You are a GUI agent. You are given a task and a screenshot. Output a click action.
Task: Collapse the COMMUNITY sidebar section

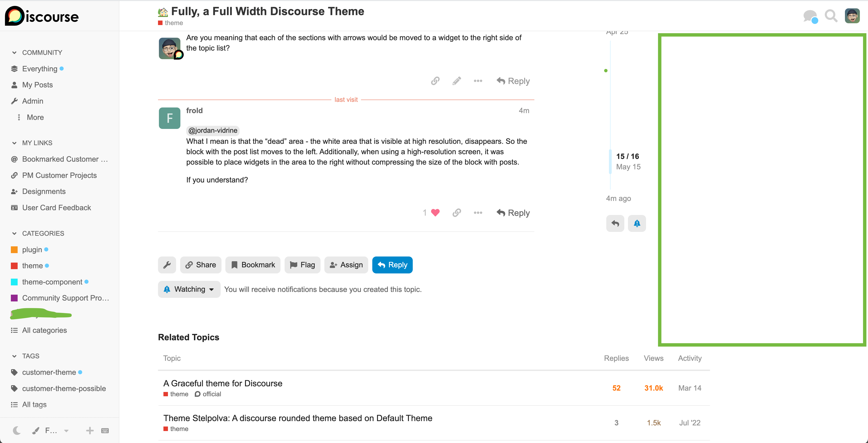point(14,53)
